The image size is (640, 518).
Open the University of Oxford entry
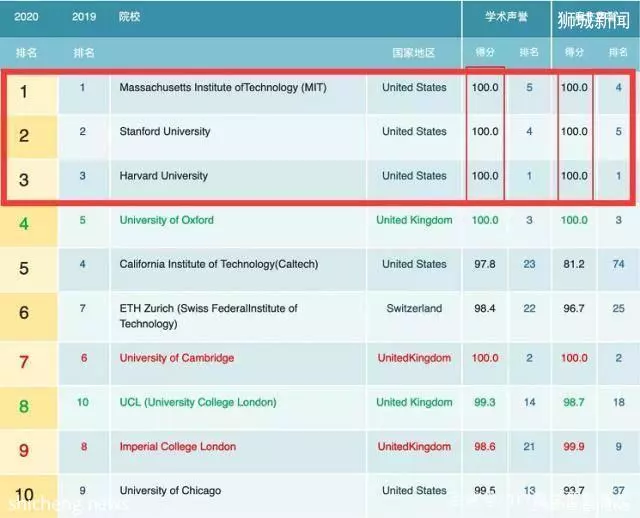pos(167,220)
